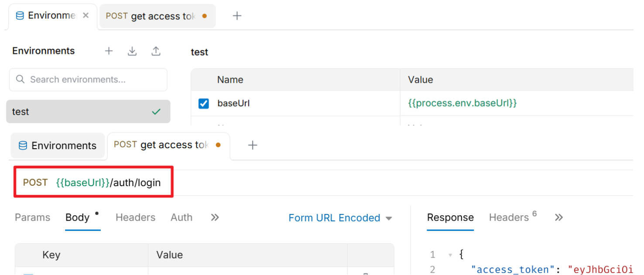Expand more request tabs with chevrons icon
Viewport: 644px width, 275px height.
click(x=215, y=217)
